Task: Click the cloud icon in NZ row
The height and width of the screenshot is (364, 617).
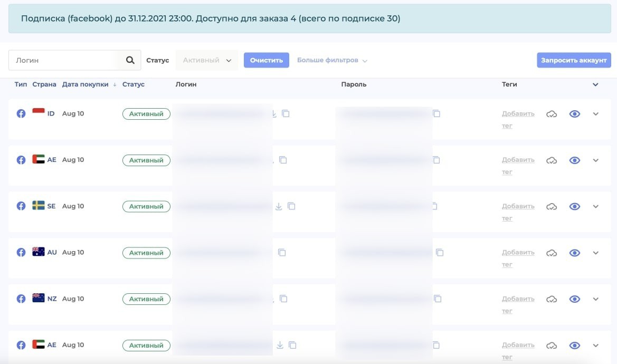Action: tap(552, 299)
